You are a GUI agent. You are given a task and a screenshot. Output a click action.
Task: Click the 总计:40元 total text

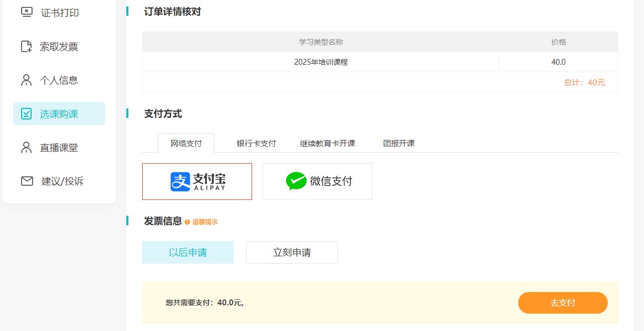coord(584,83)
